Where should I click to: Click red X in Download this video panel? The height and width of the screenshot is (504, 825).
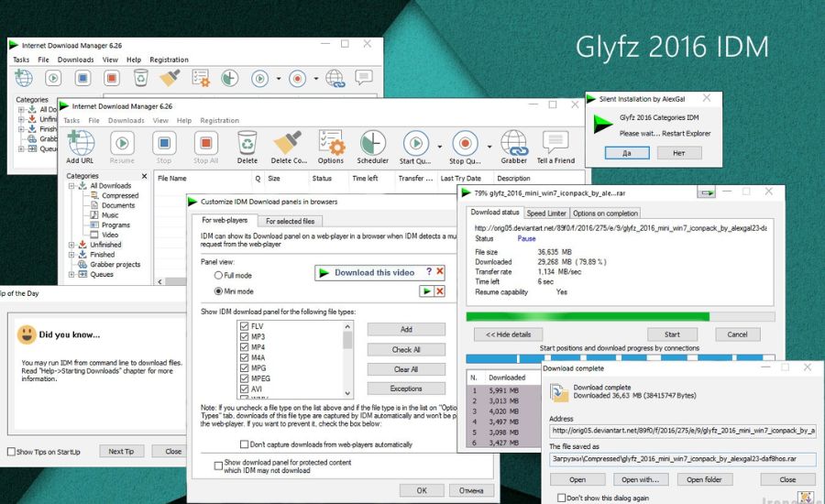(x=440, y=271)
